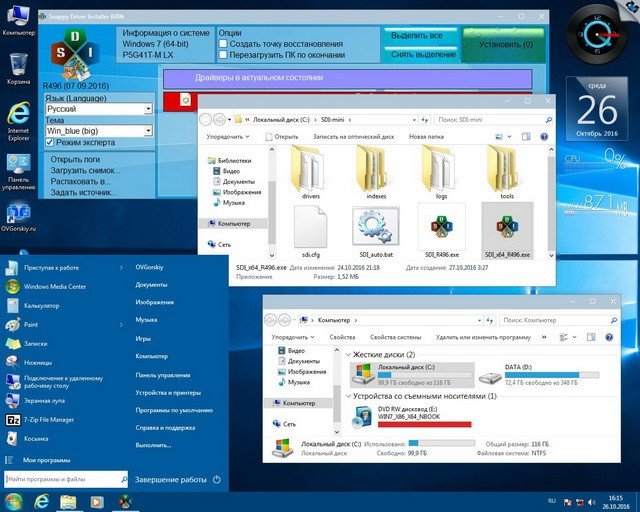Screen dimensions: 640x512
Task: Click help icon in Computer explorer window
Action: coord(609,337)
